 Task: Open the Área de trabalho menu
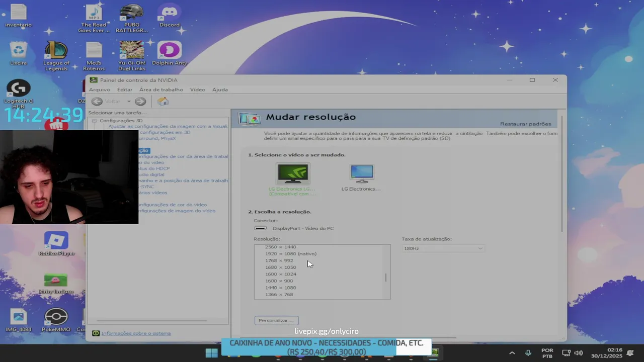click(161, 89)
